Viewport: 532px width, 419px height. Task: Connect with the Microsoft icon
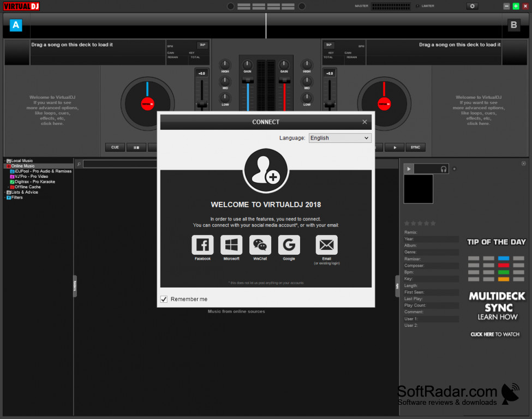[231, 244]
